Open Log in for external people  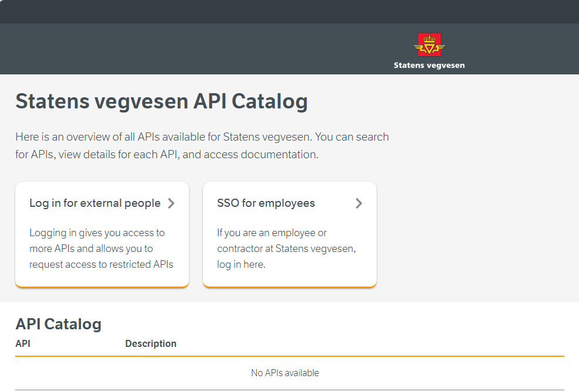pos(102,234)
